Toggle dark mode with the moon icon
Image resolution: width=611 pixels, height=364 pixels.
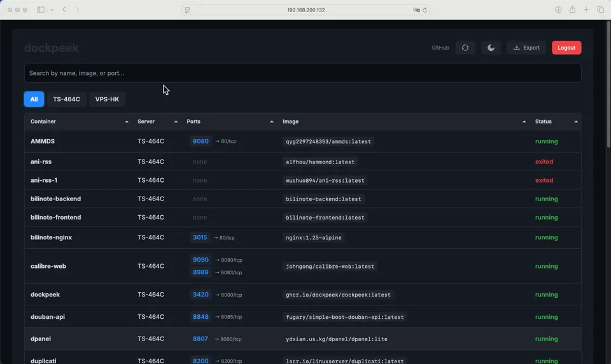[491, 48]
